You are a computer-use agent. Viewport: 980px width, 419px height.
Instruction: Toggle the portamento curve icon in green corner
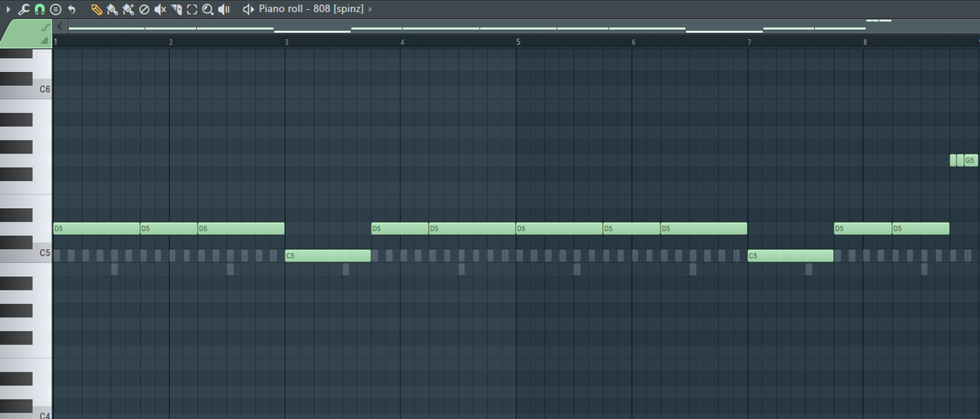43,29
